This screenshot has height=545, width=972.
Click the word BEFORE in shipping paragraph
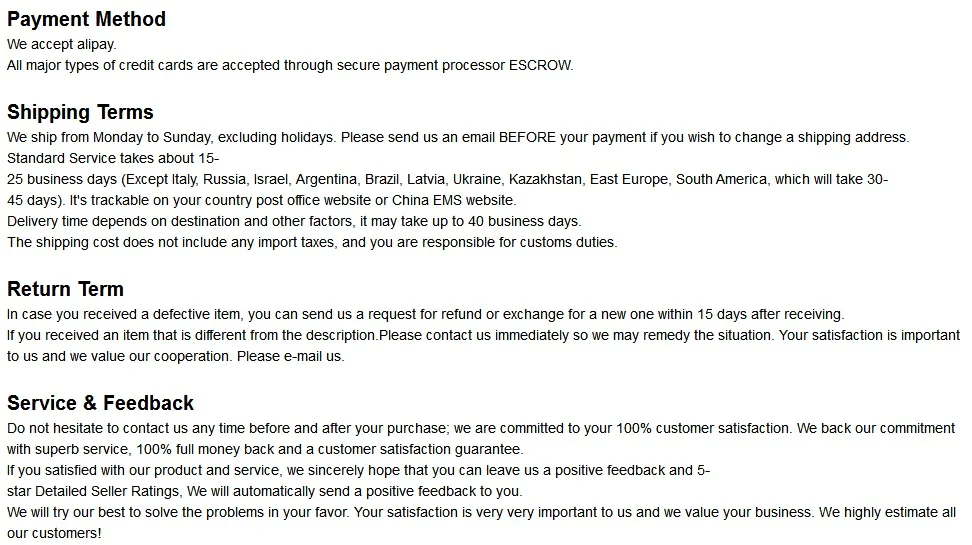click(x=527, y=138)
